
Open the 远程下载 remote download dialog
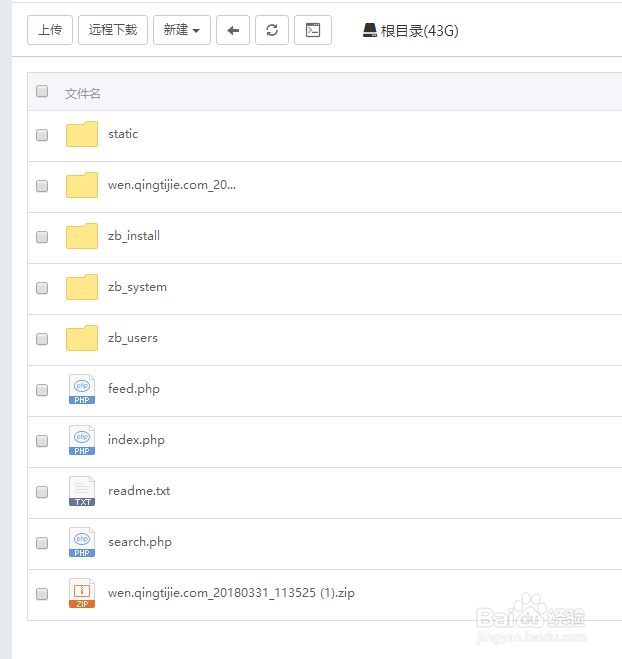pyautogui.click(x=113, y=30)
